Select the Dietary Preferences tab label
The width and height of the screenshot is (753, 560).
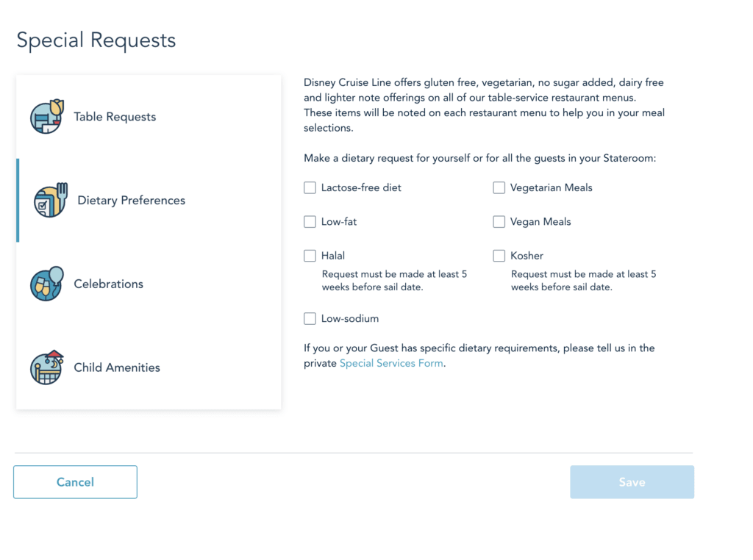tap(131, 201)
